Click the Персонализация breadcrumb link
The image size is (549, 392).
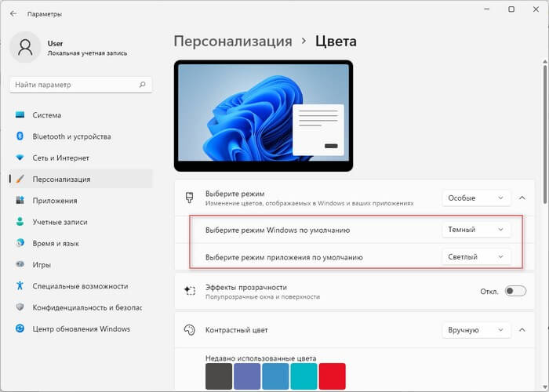coord(233,42)
